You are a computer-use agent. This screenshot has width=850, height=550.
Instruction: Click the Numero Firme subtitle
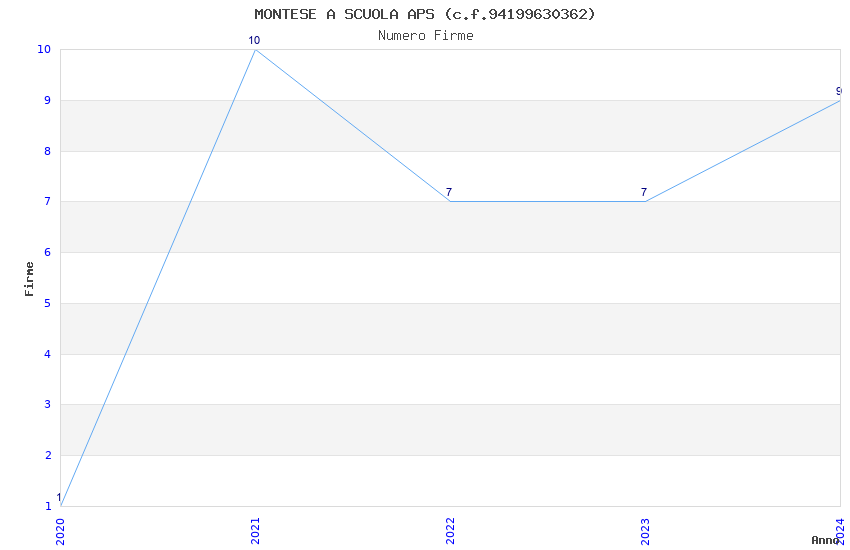pyautogui.click(x=425, y=36)
